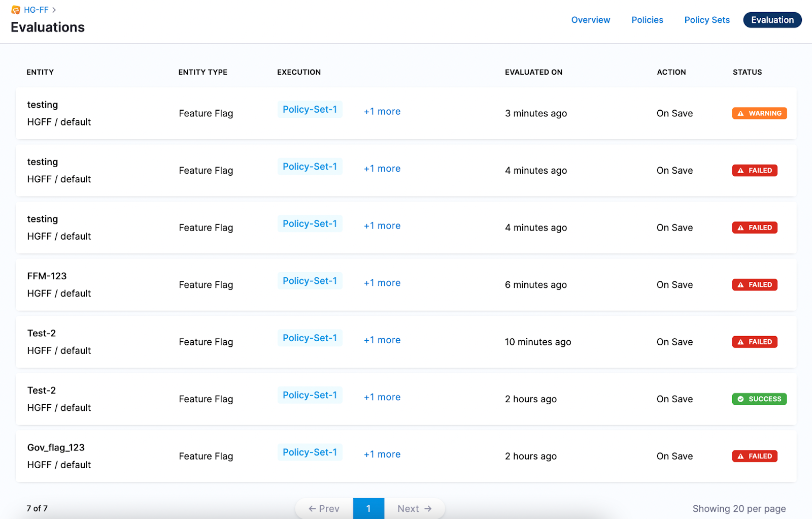
Task: Expand '+1 more' in the first testing row
Action: [382, 112]
